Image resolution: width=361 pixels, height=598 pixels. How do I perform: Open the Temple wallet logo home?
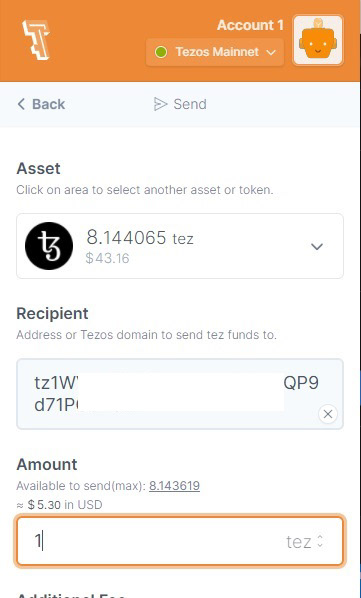pos(36,40)
